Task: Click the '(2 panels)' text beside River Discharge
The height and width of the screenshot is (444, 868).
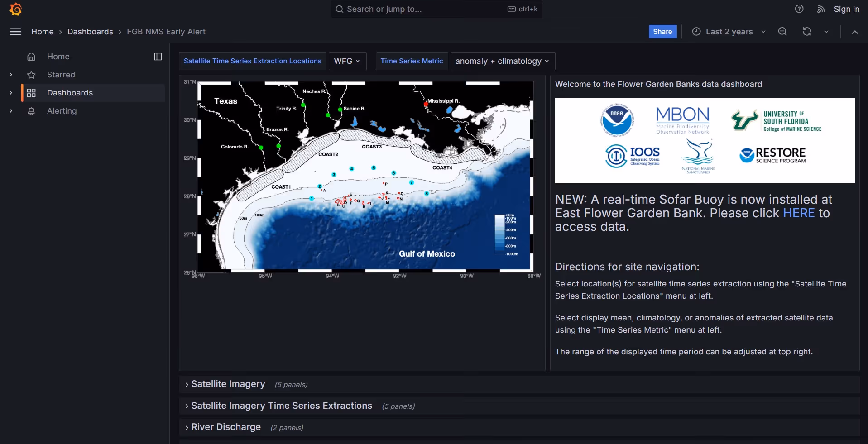Action: 287,428
